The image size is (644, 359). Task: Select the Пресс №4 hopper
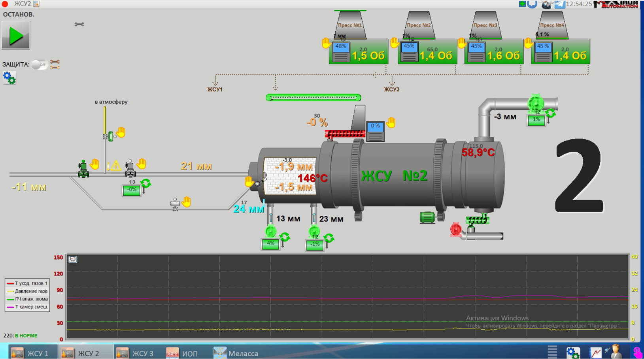(x=552, y=25)
